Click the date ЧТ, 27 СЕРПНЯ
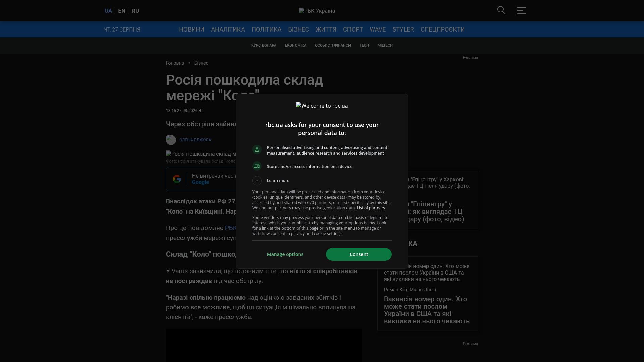 pos(122,29)
